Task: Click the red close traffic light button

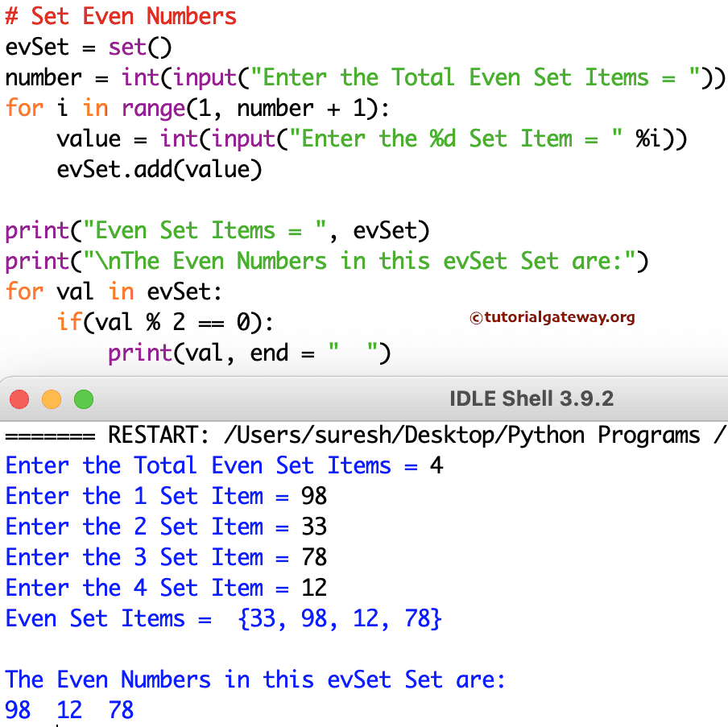Action: click(x=19, y=399)
